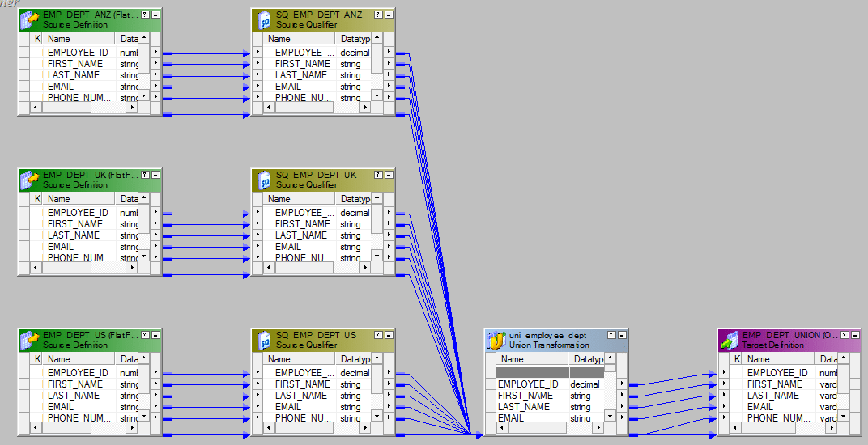
Task: Click FIRST_NAME input port arrow in SQ_EMP_DEPT_US
Action: pyautogui.click(x=257, y=384)
